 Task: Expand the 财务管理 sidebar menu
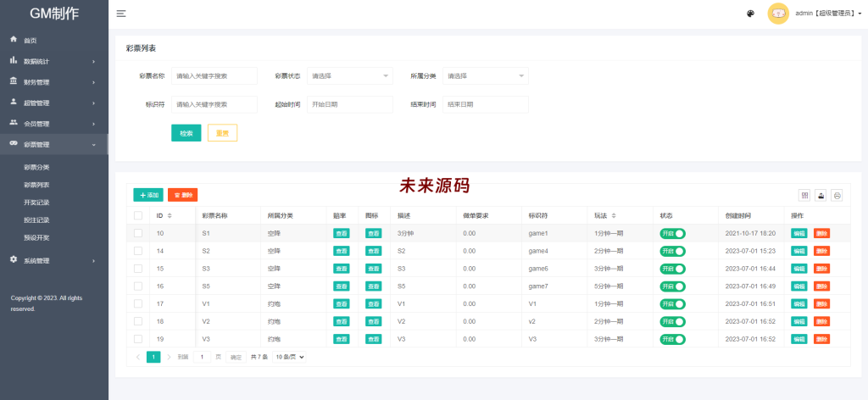pos(53,82)
